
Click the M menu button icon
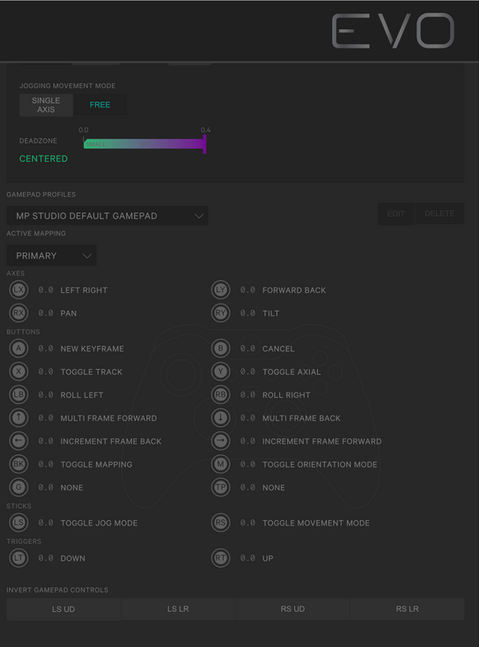221,464
